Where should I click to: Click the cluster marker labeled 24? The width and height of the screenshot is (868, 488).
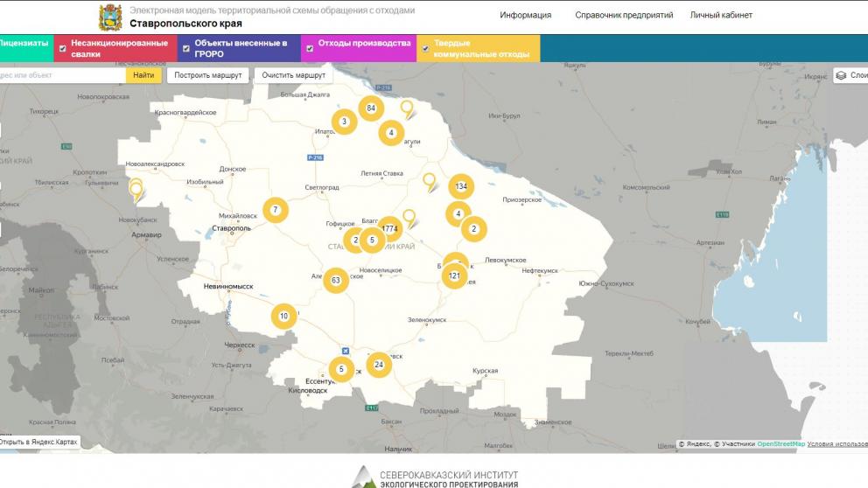tap(378, 365)
